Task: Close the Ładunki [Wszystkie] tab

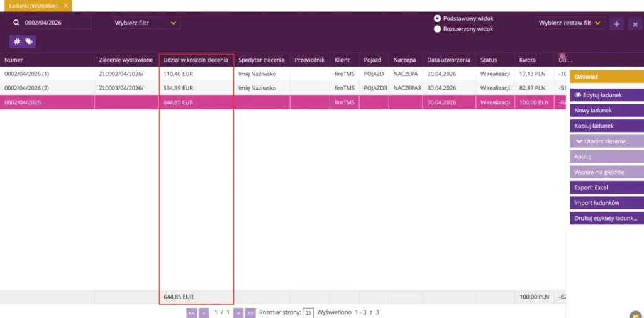Action: [x=65, y=5]
